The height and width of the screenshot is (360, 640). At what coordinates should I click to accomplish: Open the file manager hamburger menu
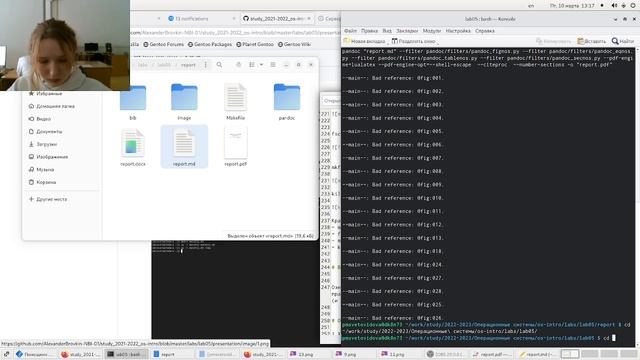tap(273, 65)
